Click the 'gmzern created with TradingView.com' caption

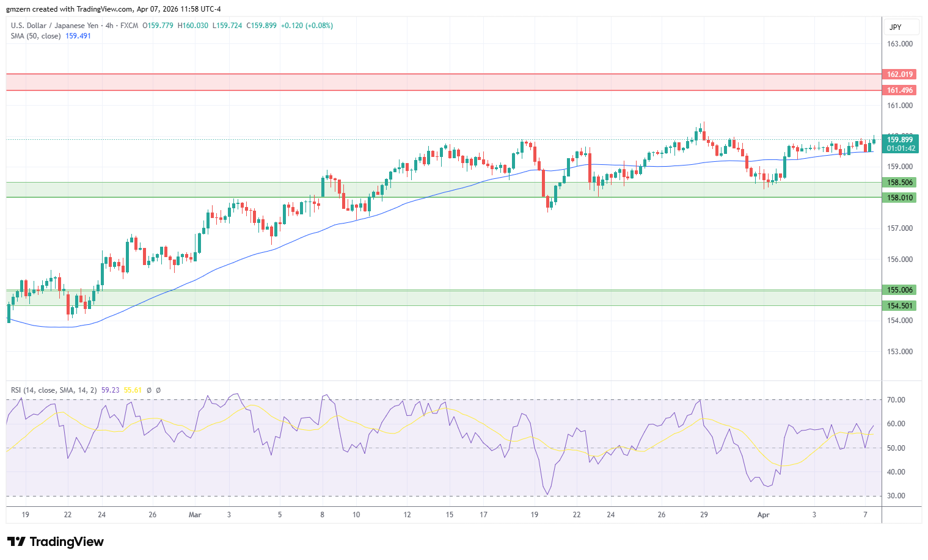(x=70, y=9)
